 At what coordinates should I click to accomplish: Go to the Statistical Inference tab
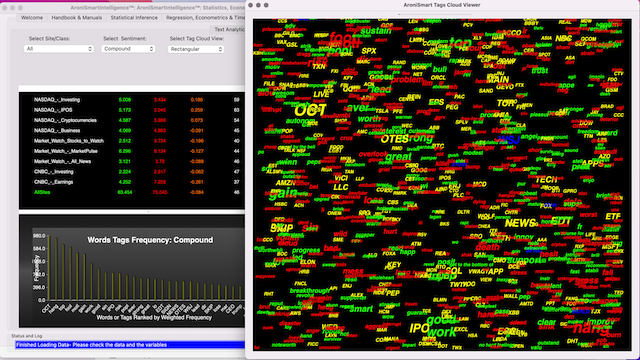tap(134, 18)
